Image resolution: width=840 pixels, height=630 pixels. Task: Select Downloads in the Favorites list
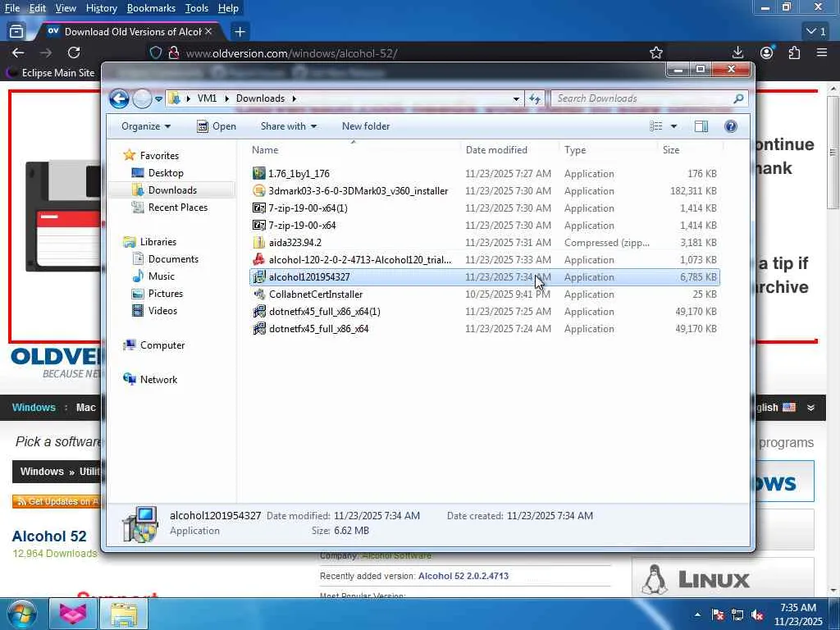172,190
